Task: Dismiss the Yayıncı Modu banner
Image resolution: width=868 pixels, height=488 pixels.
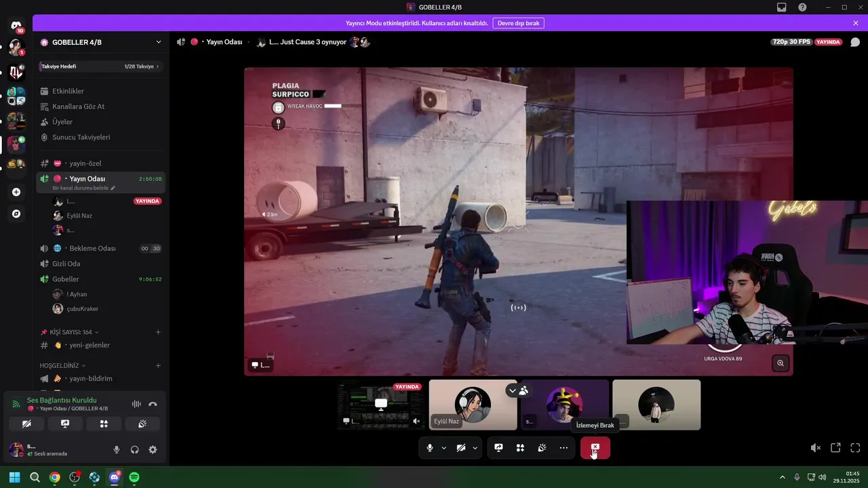Action: pos(856,23)
